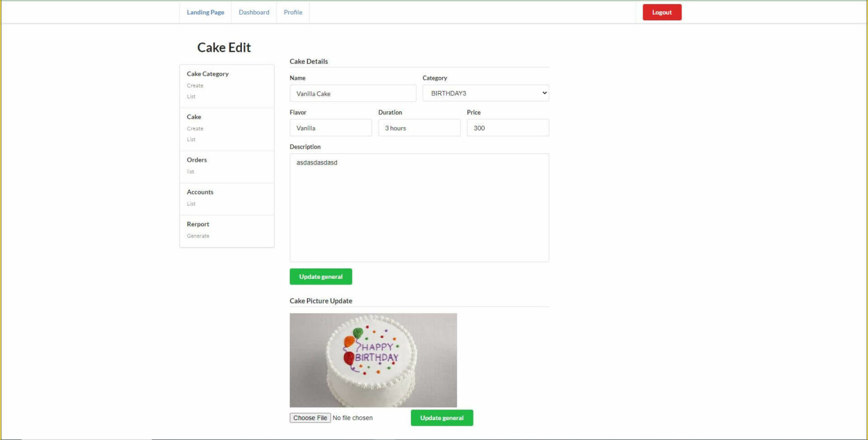Open list under Orders
Screen dimensions: 868x440
(190, 171)
